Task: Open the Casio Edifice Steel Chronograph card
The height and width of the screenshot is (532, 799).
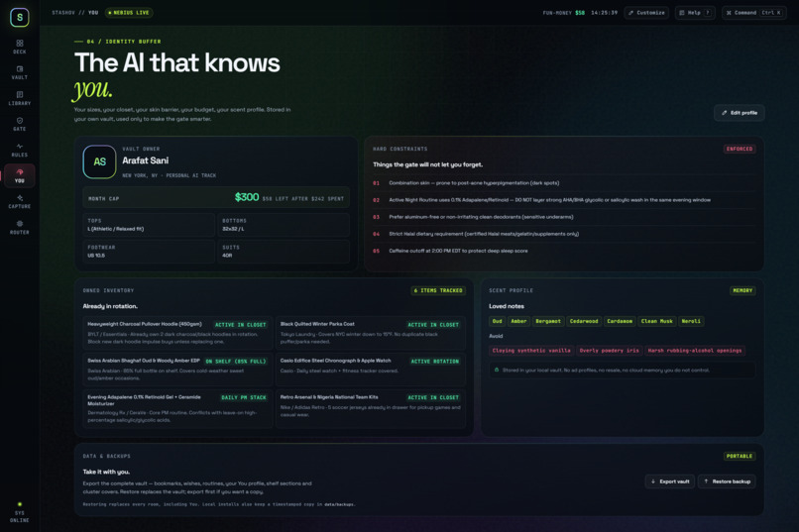Action: [x=371, y=370]
